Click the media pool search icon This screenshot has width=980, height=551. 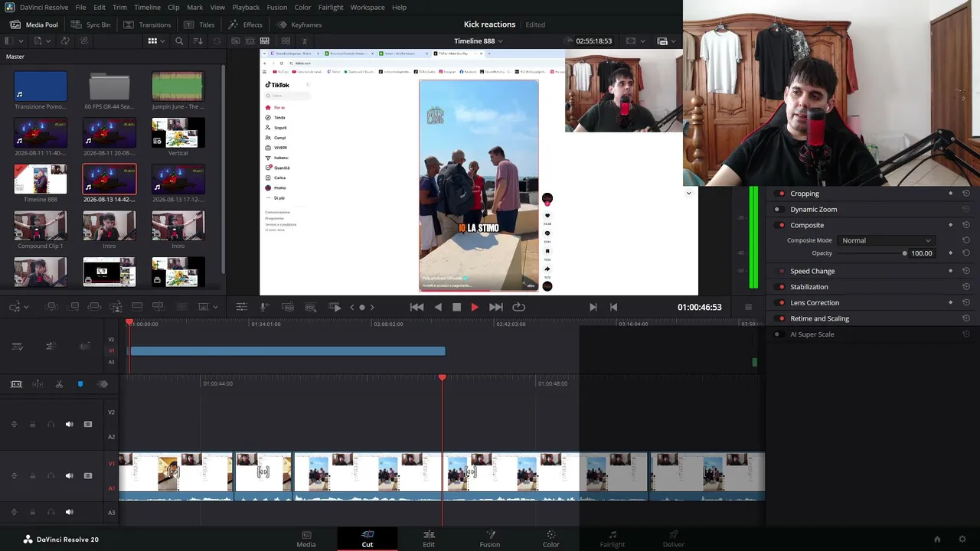tap(179, 41)
